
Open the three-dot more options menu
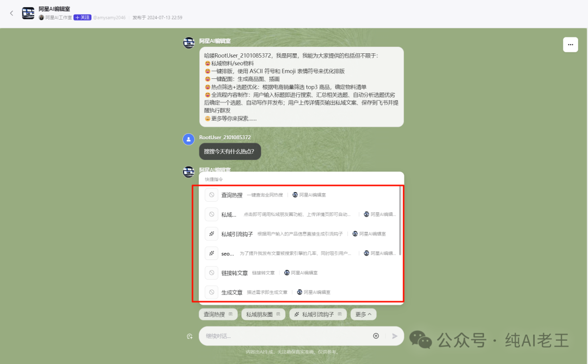(571, 45)
